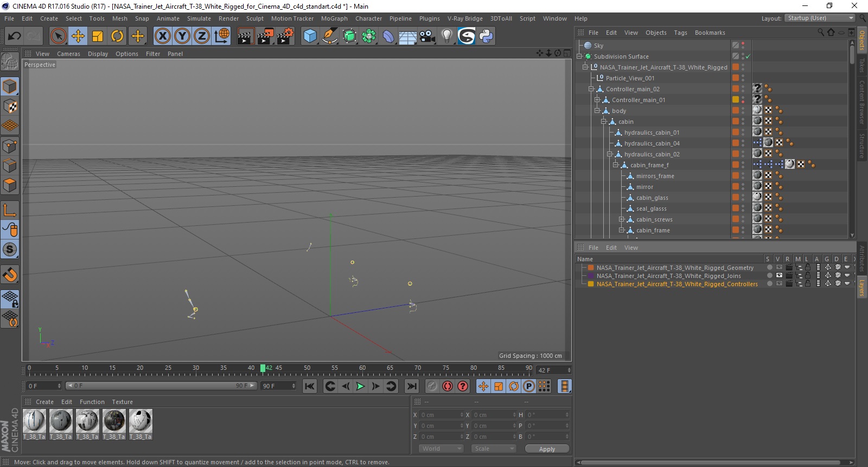
Task: Click the Python script icon
Action: point(486,36)
